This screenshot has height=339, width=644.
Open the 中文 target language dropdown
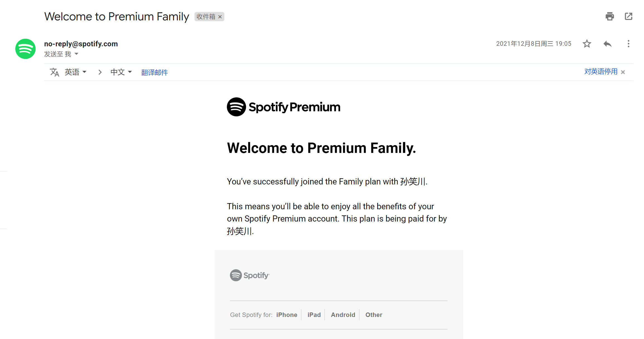pos(121,72)
